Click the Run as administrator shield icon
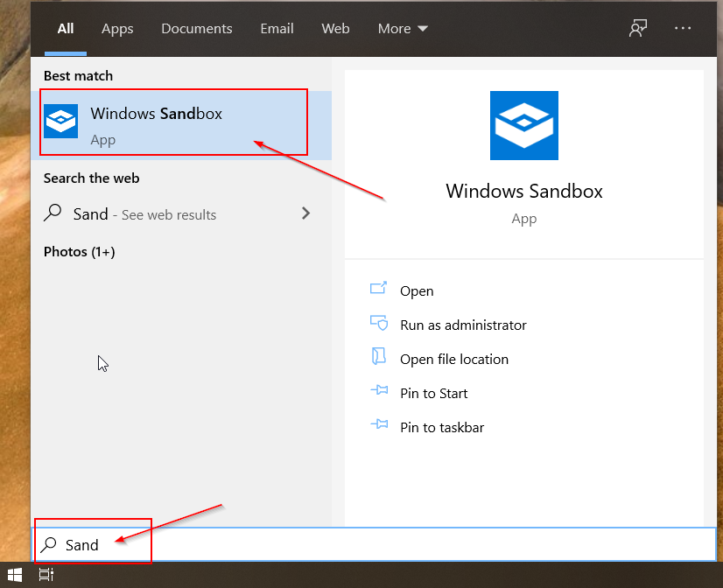 [x=378, y=323]
